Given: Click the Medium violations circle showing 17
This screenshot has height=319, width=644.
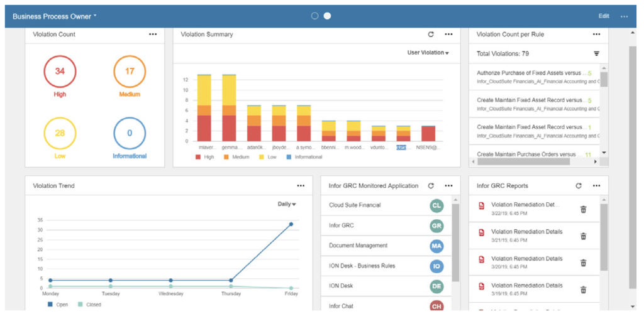Looking at the screenshot, I should coord(130,72).
